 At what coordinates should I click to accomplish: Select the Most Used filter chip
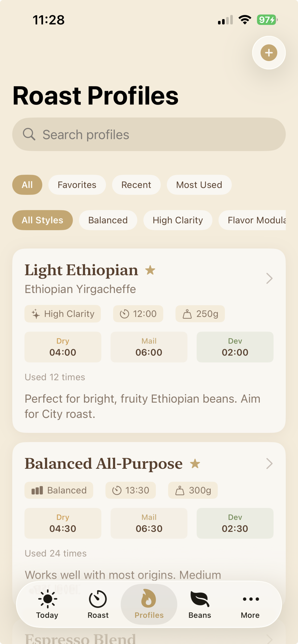199,185
